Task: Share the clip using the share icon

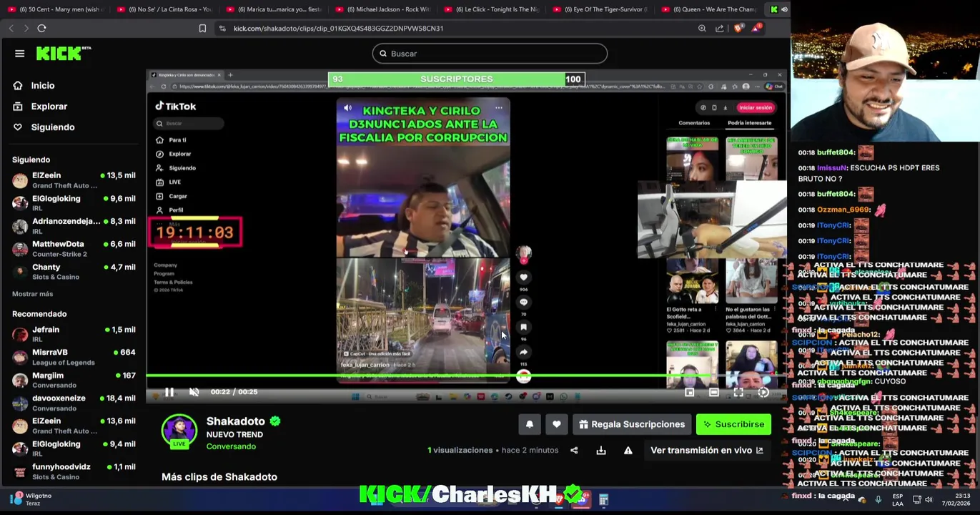Action: point(574,450)
